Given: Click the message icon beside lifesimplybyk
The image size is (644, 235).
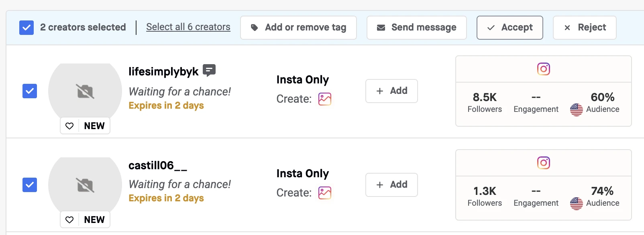Looking at the screenshot, I should [x=209, y=70].
